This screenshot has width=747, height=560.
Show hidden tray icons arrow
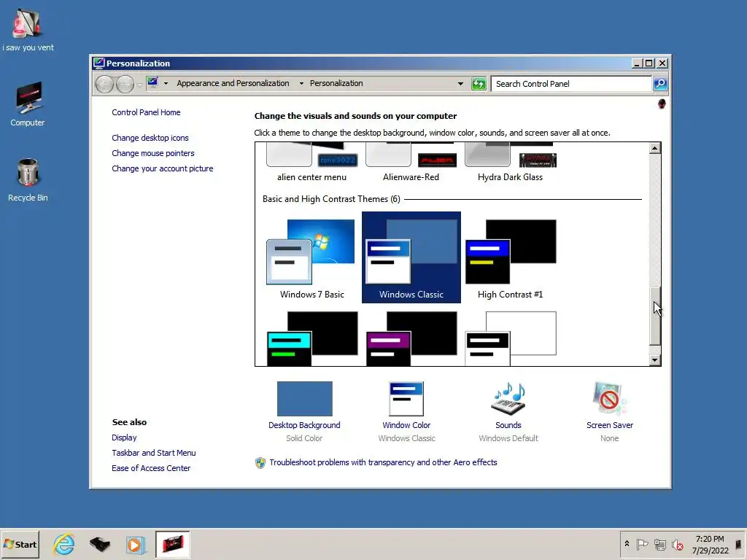click(x=627, y=544)
